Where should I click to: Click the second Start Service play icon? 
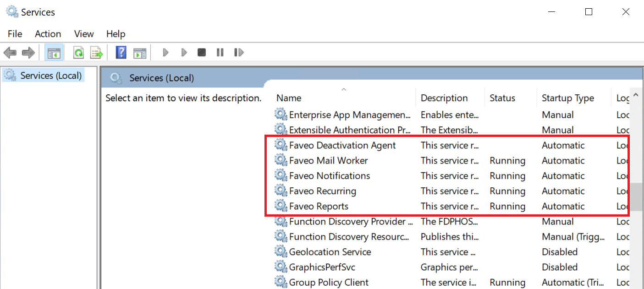click(x=184, y=53)
